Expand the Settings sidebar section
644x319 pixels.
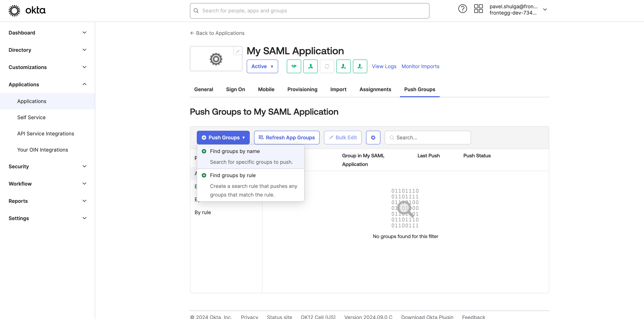tap(47, 218)
